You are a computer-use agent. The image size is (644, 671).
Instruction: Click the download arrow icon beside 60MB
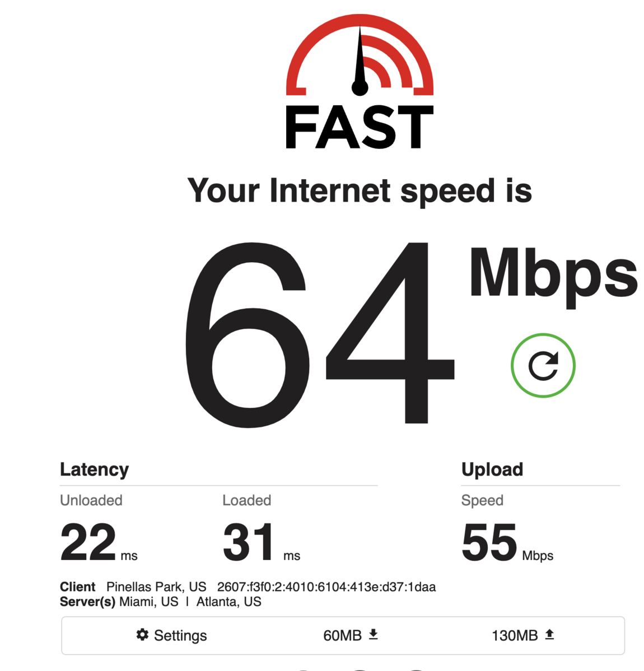point(373,634)
